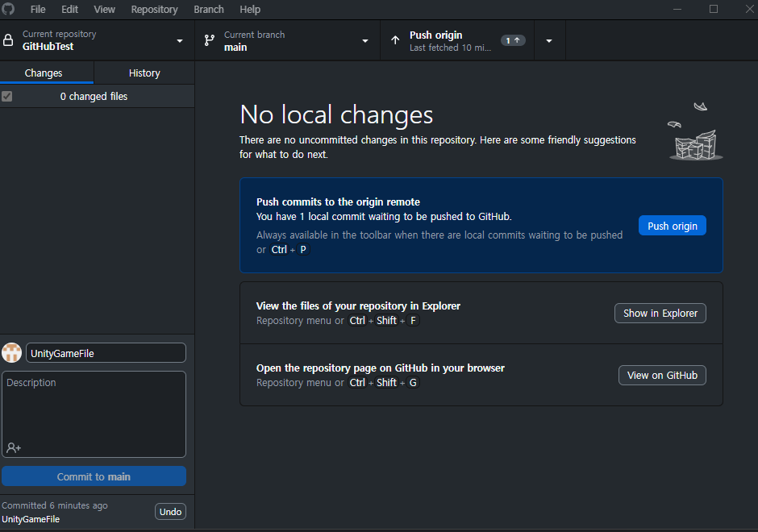Screen dimensions: 758x532
Task: Click 'View the files of your repository in Explorer'
Action: (358, 305)
